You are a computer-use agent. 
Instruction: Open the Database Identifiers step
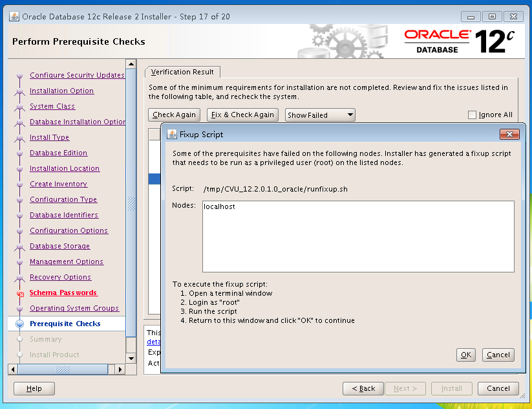pos(64,215)
